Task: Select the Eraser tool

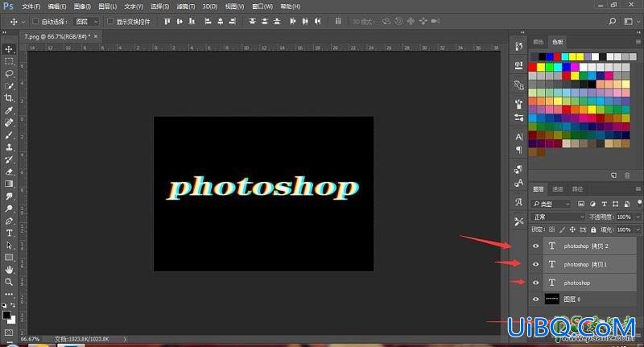Action: click(x=9, y=172)
